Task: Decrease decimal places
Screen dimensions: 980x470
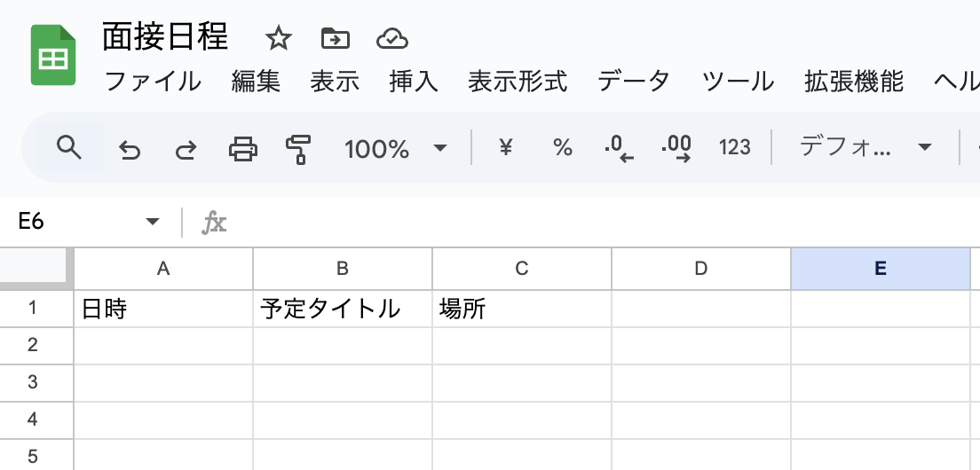Action: point(620,148)
